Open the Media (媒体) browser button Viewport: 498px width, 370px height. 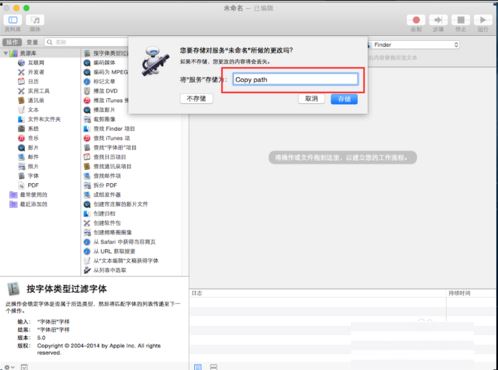point(35,20)
